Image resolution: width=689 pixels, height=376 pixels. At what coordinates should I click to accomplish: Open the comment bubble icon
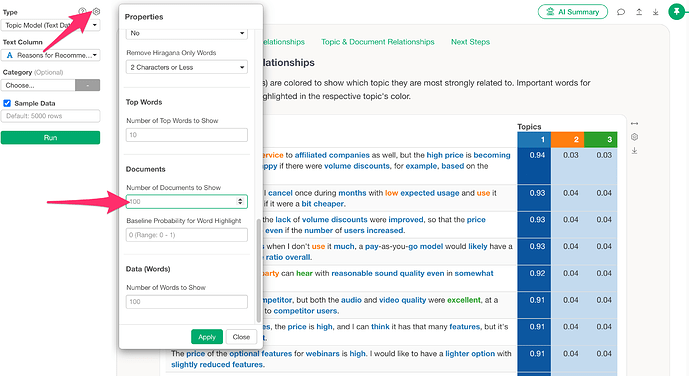point(621,12)
